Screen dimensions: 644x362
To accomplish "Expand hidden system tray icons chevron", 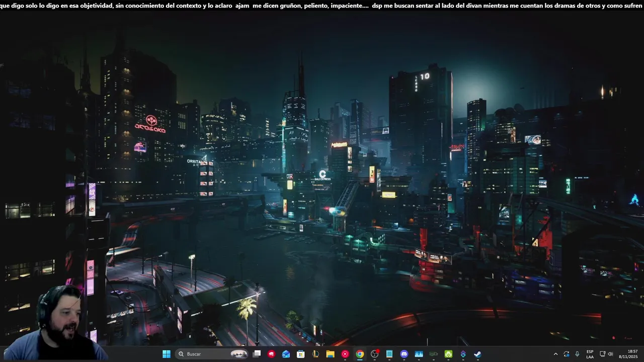I will tap(555, 354).
